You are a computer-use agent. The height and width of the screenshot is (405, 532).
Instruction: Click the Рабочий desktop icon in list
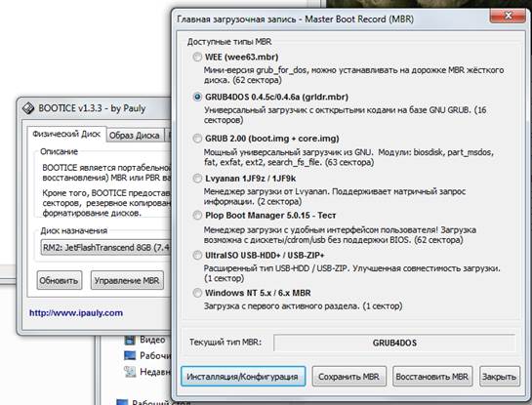point(130,355)
